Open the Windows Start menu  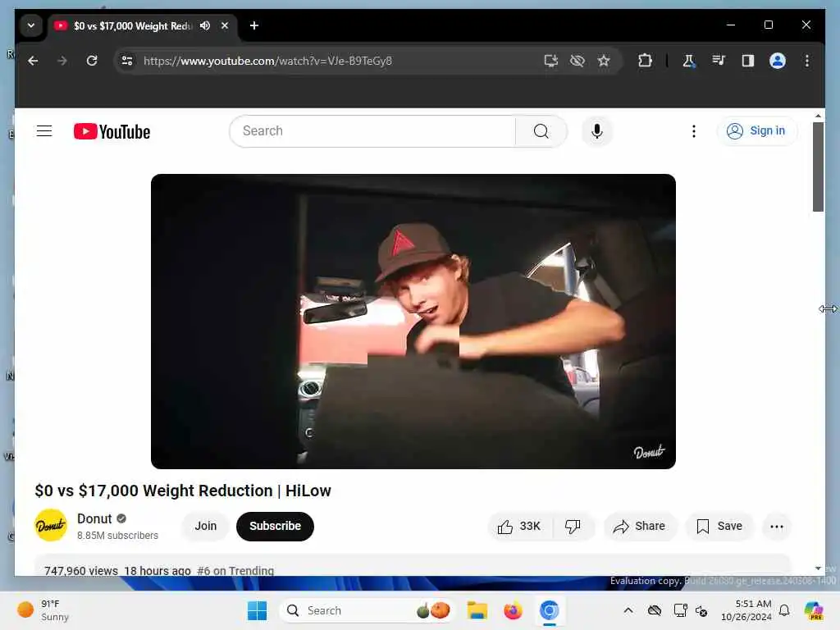257,610
